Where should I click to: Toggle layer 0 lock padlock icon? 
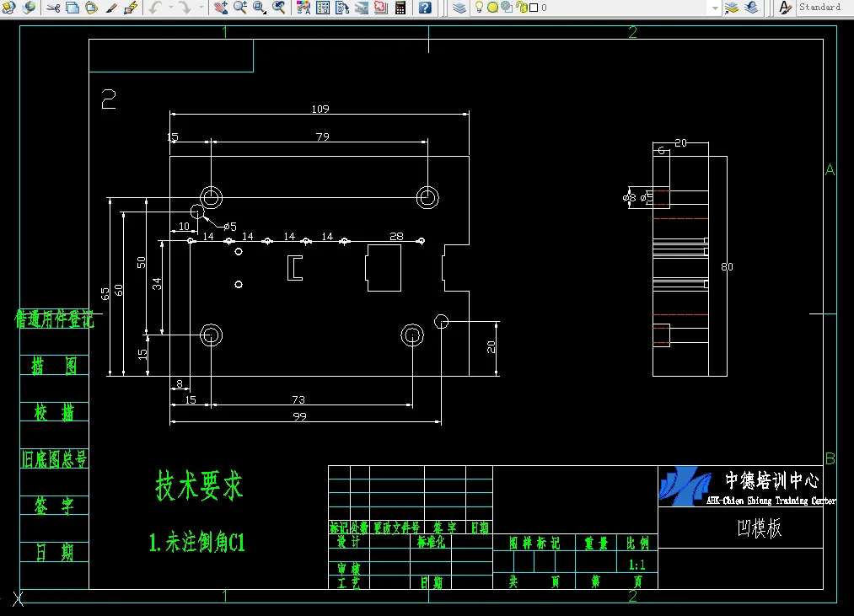[521, 7]
